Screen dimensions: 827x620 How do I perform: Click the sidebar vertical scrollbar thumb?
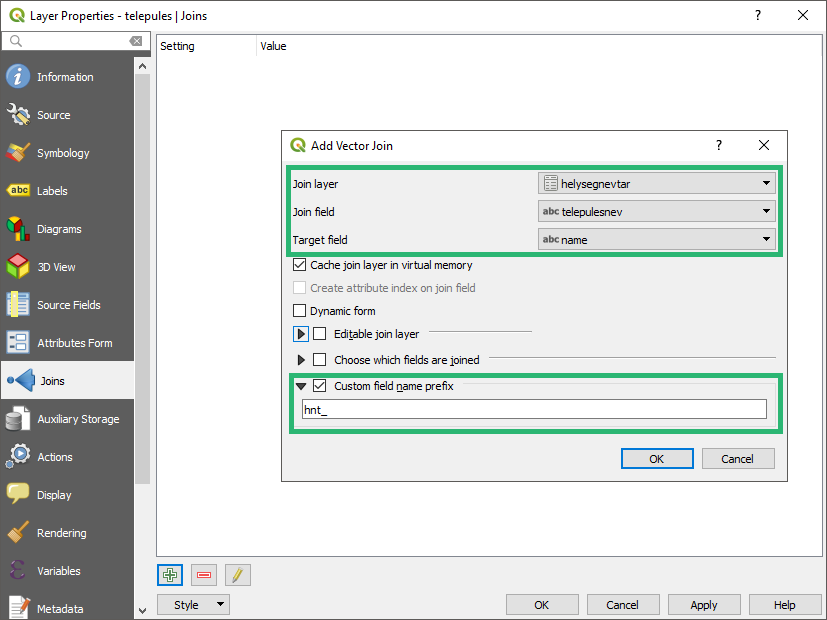(142, 279)
